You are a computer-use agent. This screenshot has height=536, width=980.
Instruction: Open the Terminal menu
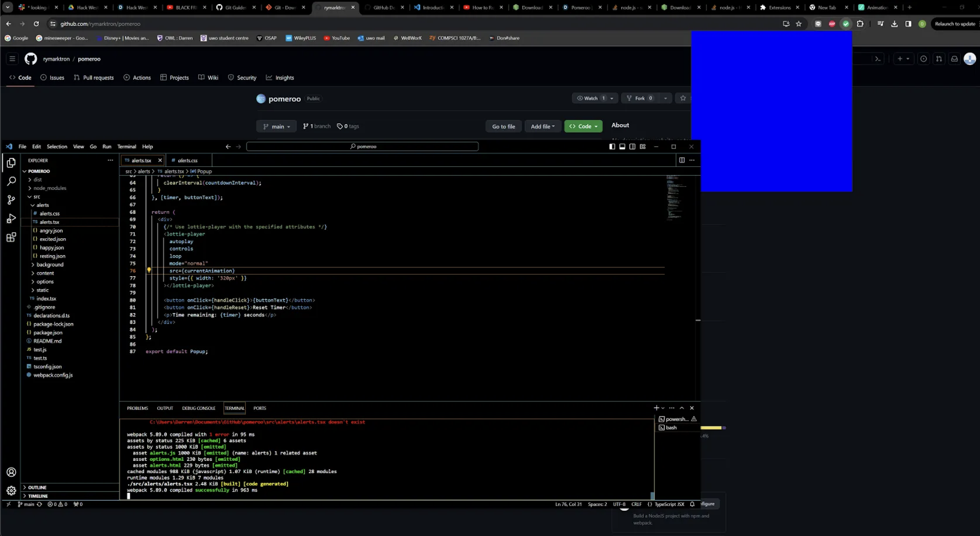[126, 146]
